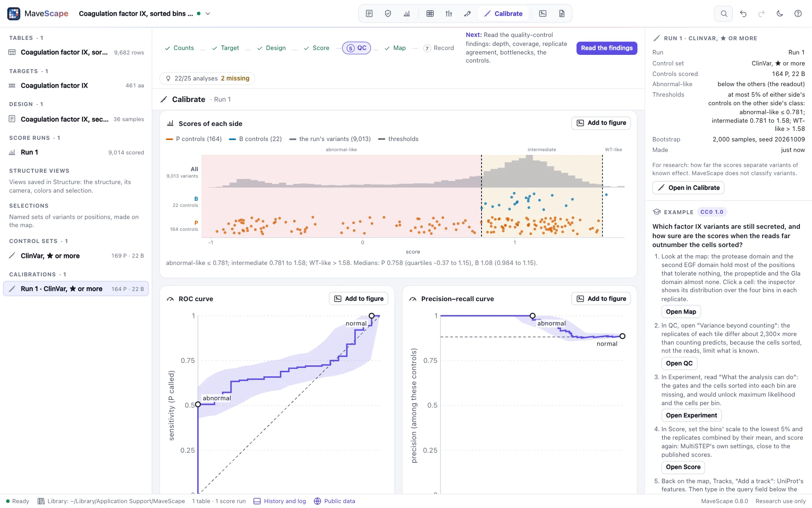812x508 pixels.
Task: Click the Open Experiment button
Action: point(691,415)
